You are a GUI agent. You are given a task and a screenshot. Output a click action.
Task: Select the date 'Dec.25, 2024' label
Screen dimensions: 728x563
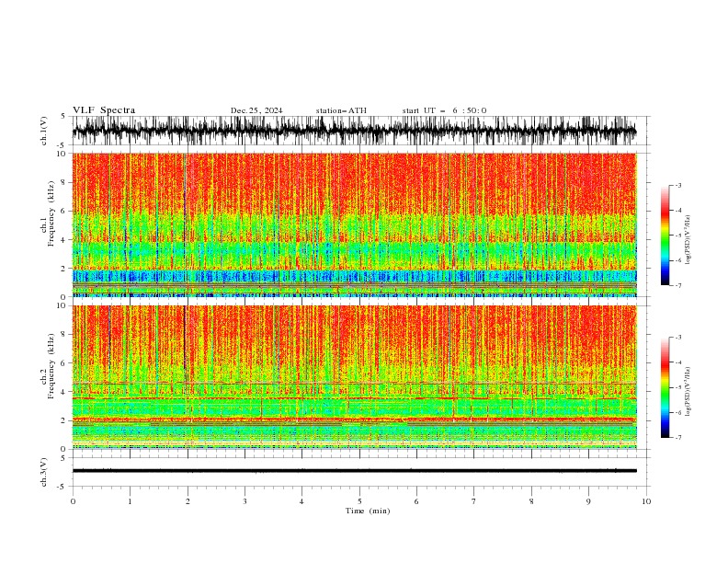click(x=256, y=110)
